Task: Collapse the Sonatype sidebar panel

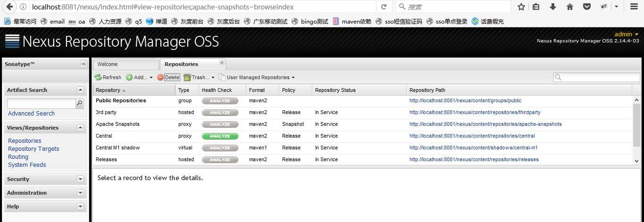Action: (x=84, y=64)
